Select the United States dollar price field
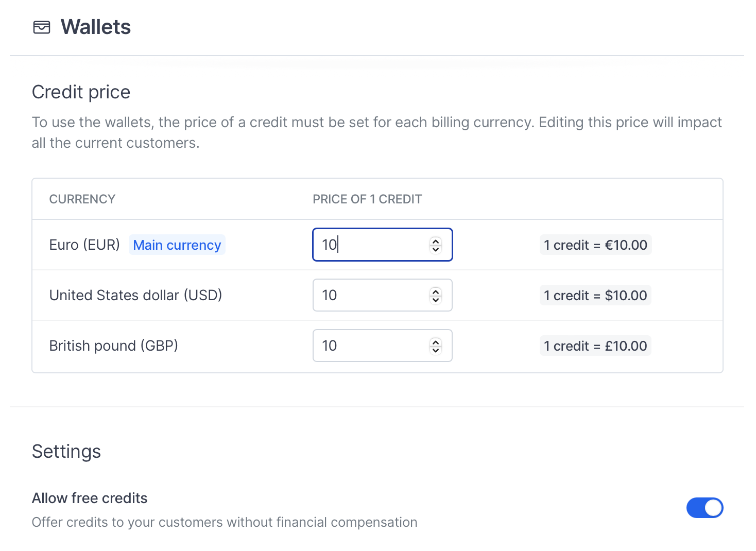756x551 pixels. 382,295
